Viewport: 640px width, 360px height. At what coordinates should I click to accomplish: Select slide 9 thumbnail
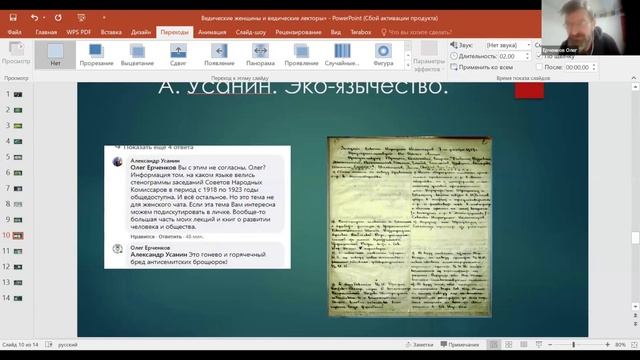click(x=18, y=220)
